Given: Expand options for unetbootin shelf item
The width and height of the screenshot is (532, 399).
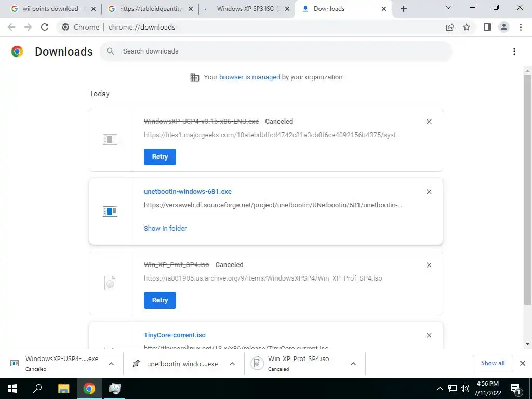Looking at the screenshot, I should pyautogui.click(x=232, y=364).
